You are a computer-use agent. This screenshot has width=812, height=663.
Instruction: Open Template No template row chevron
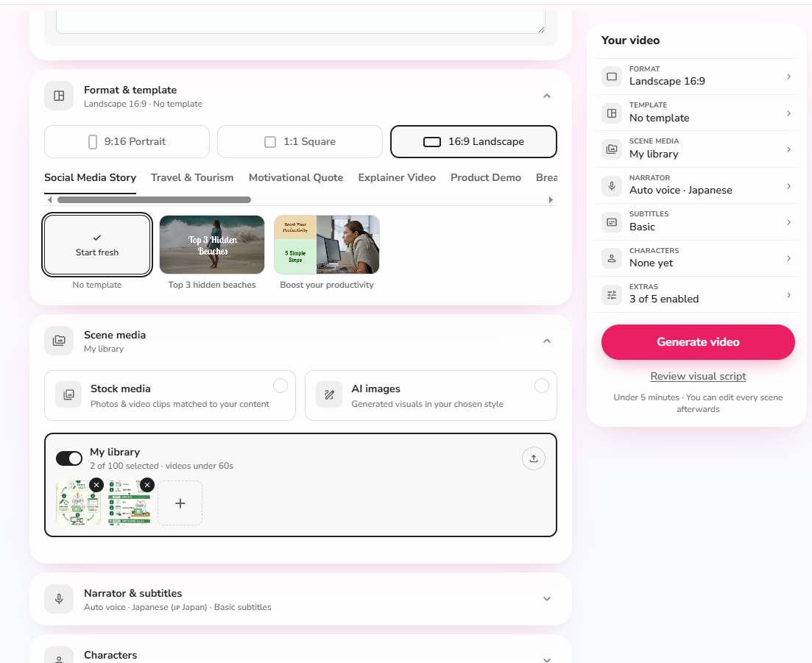tap(788, 113)
